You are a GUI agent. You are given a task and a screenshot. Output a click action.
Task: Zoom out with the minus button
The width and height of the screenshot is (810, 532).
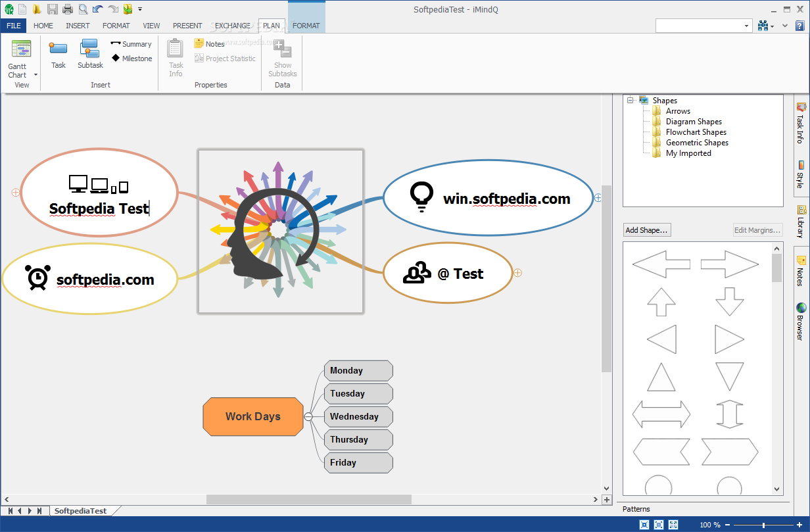click(728, 525)
